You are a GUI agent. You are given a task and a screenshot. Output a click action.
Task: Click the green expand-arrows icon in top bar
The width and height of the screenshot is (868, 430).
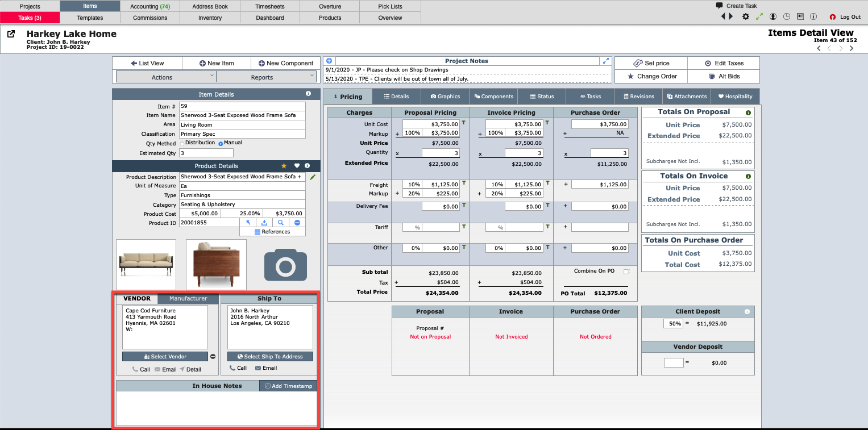(759, 17)
